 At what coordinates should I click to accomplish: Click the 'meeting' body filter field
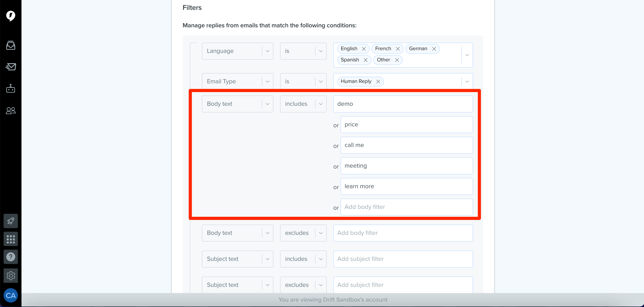point(407,166)
